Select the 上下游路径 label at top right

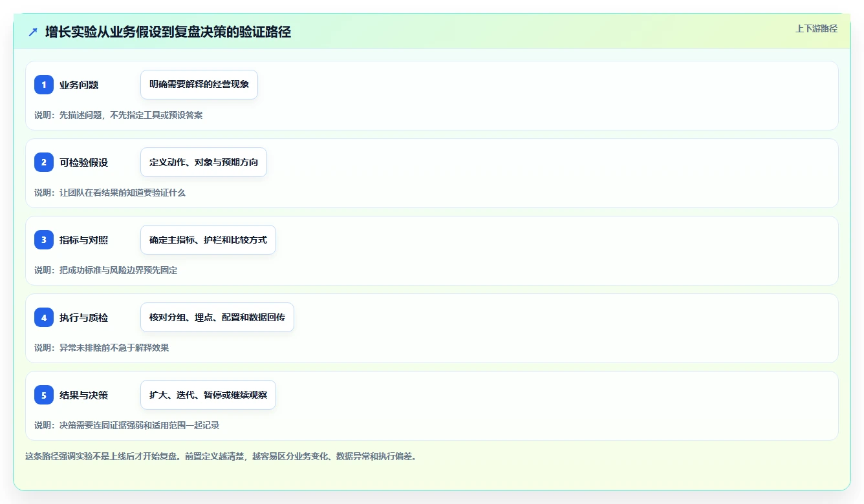pyautogui.click(x=816, y=28)
